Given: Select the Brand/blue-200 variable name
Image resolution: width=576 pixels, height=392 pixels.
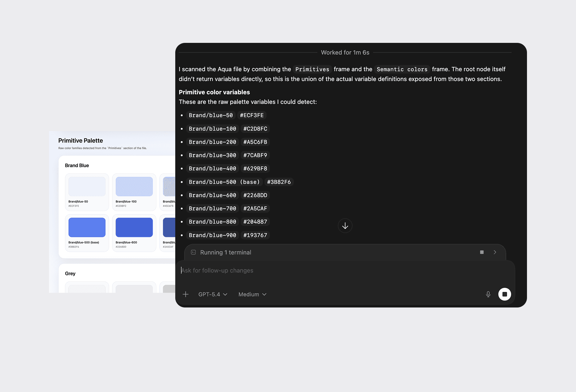Looking at the screenshot, I should 212,142.
